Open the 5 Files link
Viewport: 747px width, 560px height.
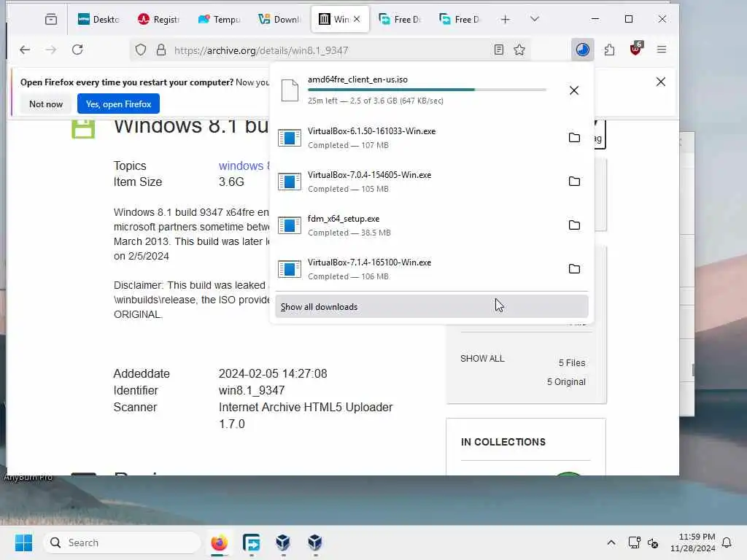tap(572, 363)
